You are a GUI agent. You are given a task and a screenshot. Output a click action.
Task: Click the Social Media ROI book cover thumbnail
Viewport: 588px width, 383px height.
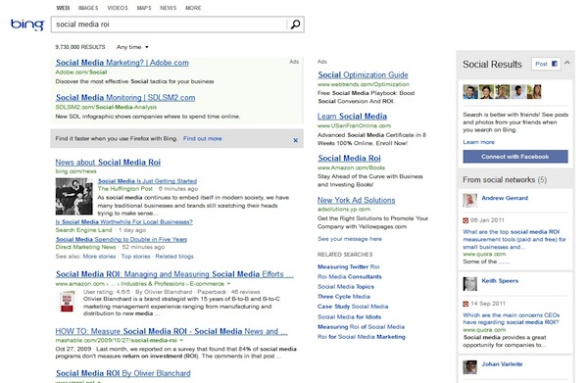click(x=67, y=301)
